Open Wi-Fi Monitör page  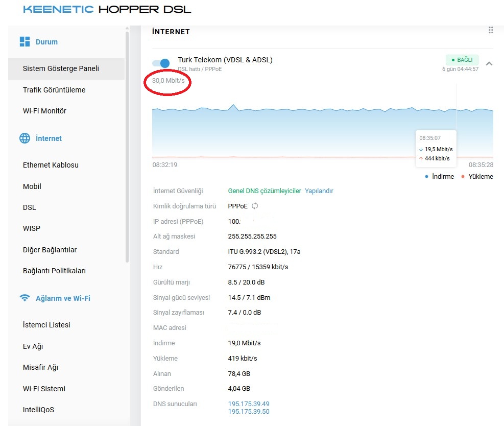click(x=44, y=111)
